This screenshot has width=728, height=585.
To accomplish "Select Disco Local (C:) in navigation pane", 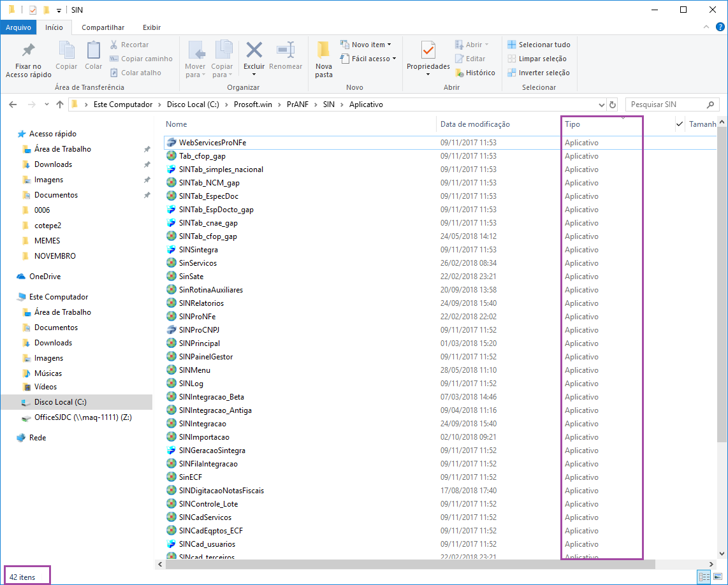I will pos(61,402).
